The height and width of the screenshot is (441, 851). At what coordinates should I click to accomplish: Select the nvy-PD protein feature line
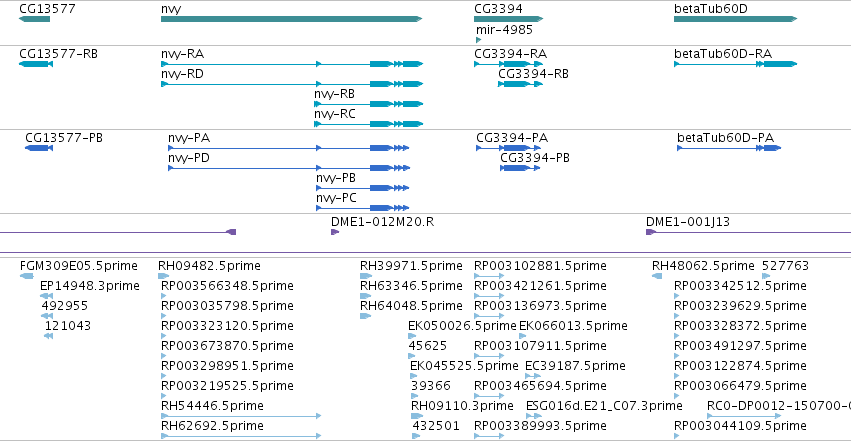click(289, 168)
